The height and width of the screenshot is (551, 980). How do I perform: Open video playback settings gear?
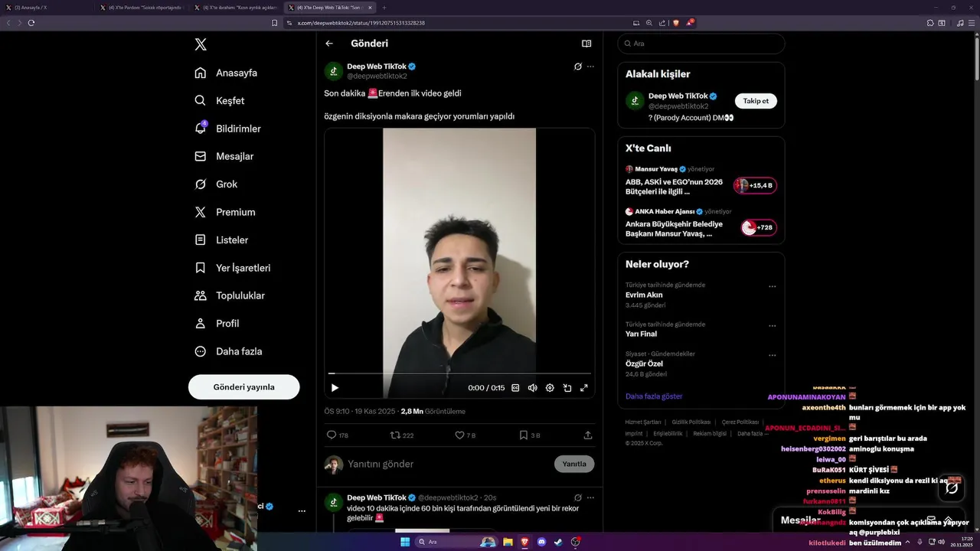point(550,388)
